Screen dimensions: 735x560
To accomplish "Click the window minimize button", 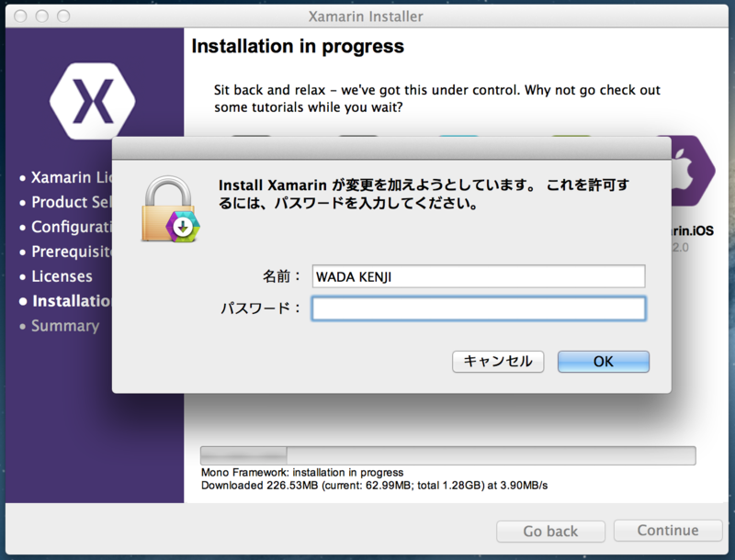I will (41, 17).
